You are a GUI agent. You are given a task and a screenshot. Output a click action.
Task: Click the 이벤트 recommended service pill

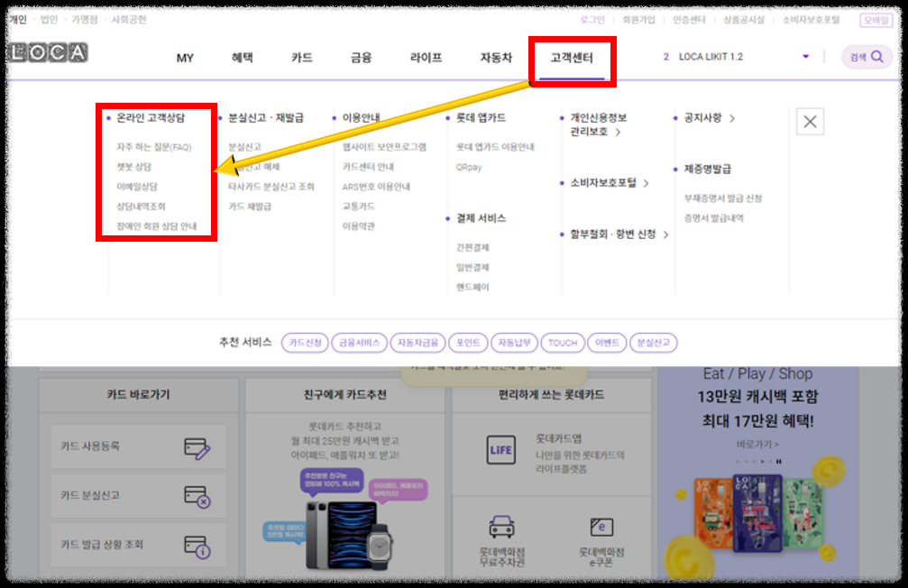point(606,342)
